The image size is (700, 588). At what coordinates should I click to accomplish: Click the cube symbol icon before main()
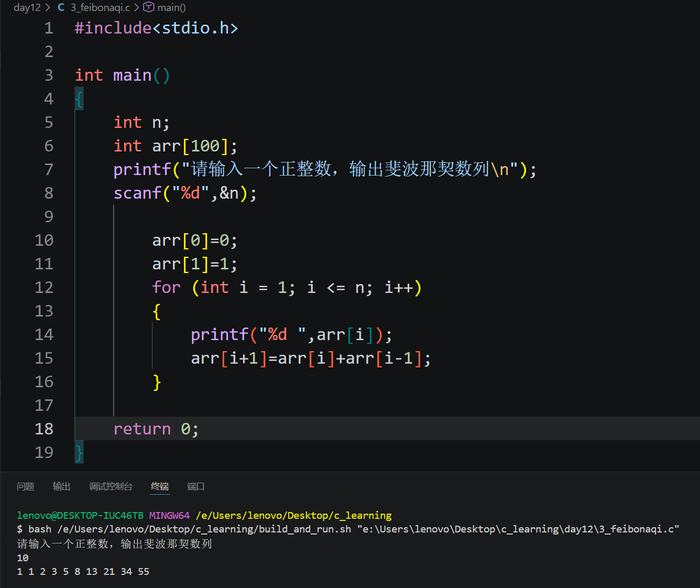click(149, 7)
